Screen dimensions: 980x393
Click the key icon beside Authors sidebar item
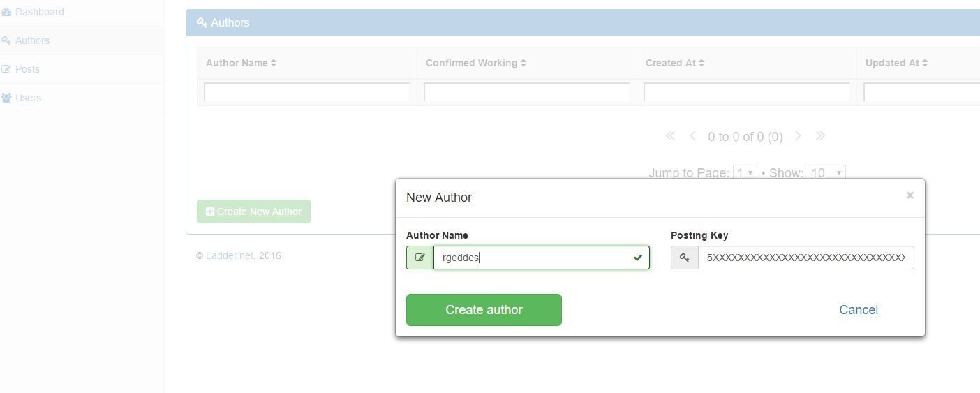point(6,40)
